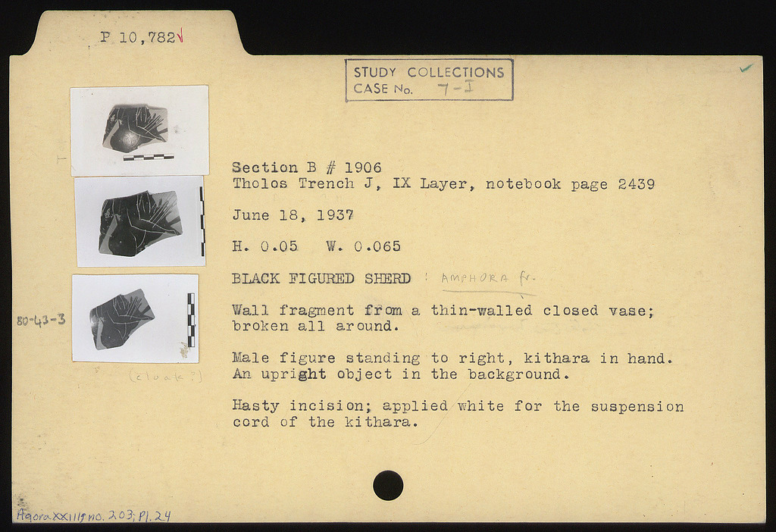Click the 80-43-3 margin note

[x=41, y=320]
